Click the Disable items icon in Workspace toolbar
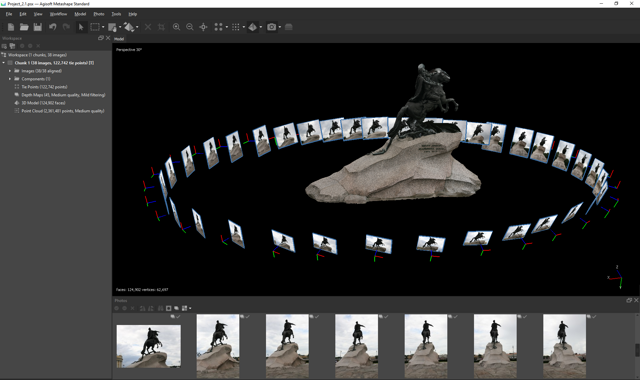 (30, 46)
